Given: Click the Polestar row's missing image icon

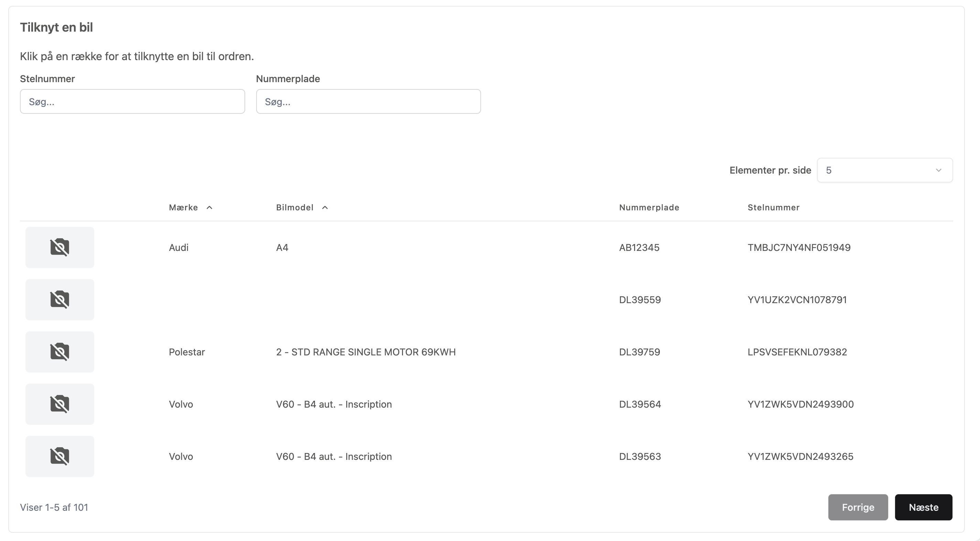Looking at the screenshot, I should click(60, 352).
